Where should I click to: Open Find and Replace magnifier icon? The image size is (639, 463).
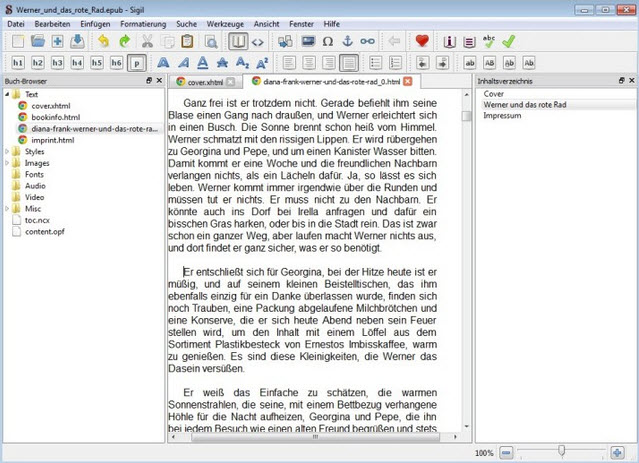[x=211, y=41]
